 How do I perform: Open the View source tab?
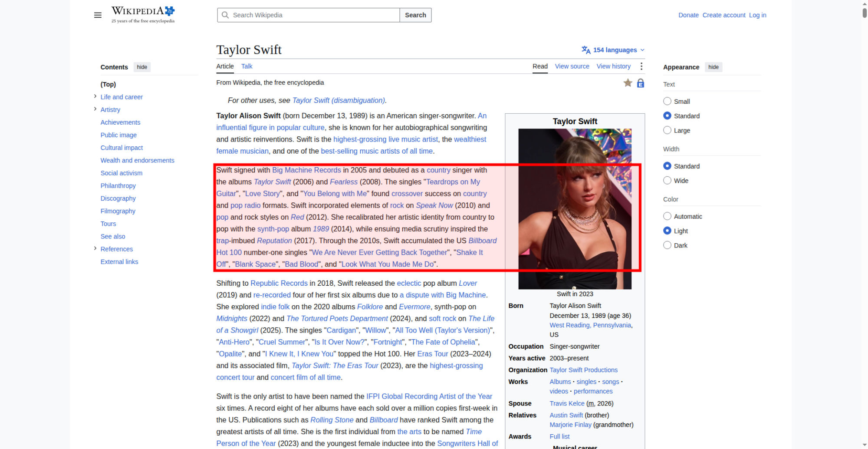[x=572, y=66]
